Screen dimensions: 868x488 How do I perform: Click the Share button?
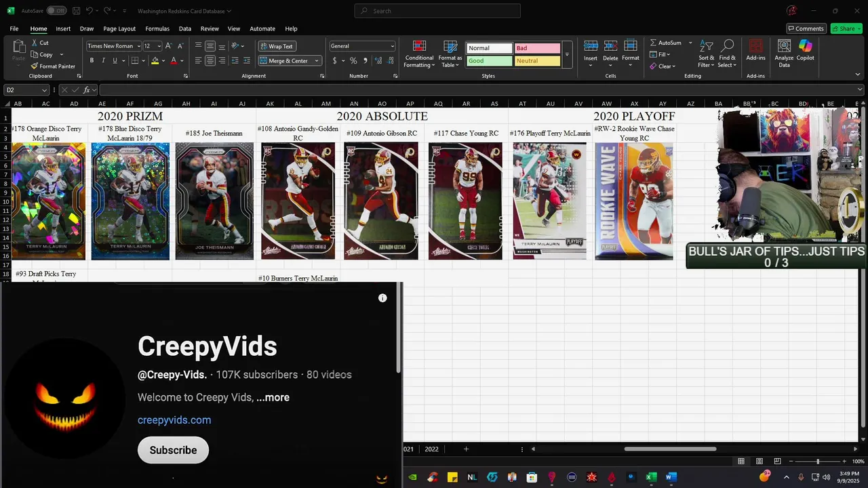[847, 28]
